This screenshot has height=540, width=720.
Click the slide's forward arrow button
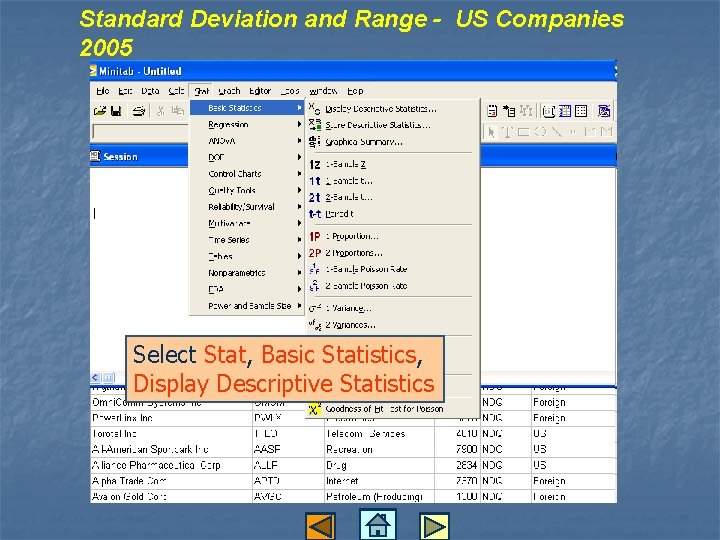point(433,525)
